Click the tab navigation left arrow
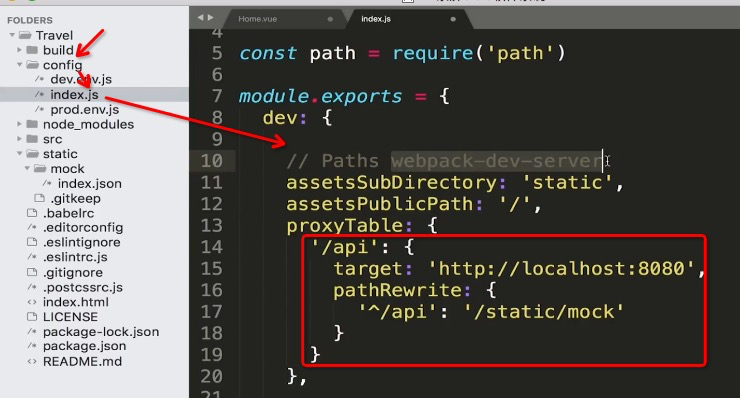This screenshot has height=398, width=740. [200, 17]
